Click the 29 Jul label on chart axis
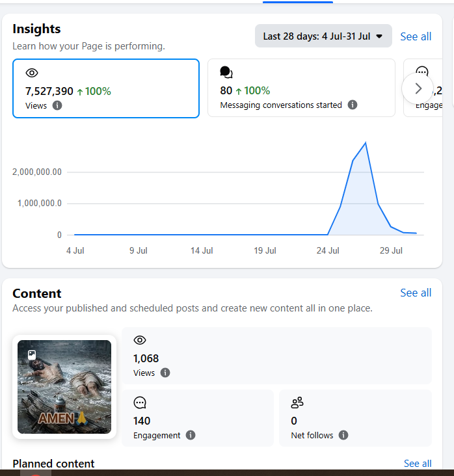The height and width of the screenshot is (476, 454). point(391,251)
